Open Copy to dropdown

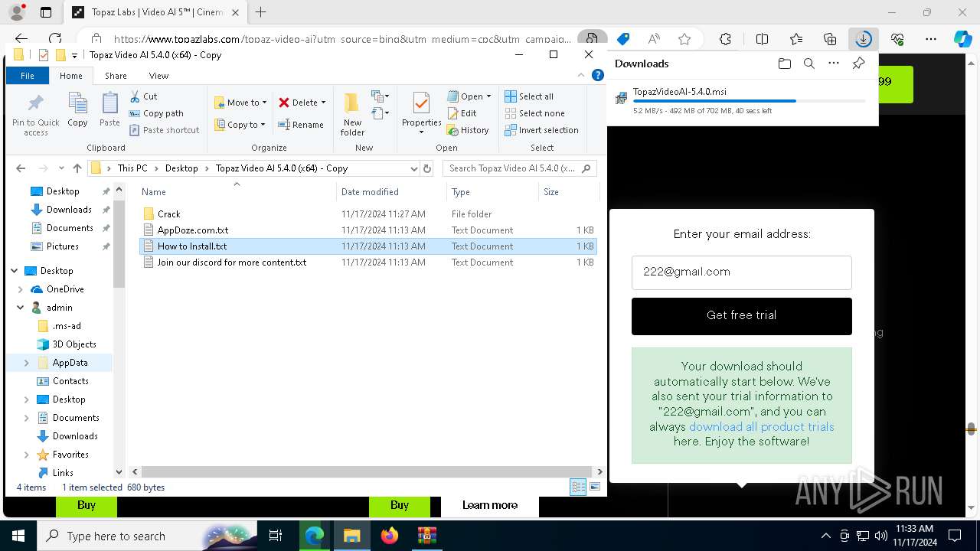coord(240,125)
